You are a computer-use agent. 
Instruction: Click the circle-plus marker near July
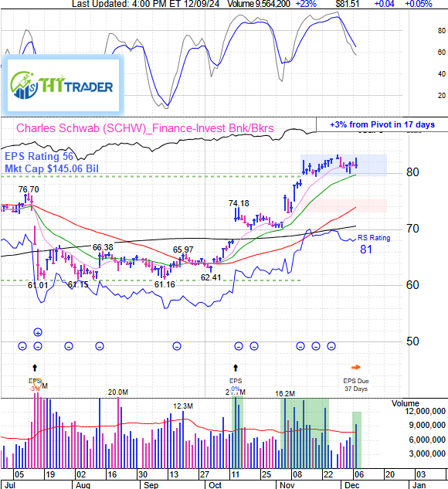(38, 332)
